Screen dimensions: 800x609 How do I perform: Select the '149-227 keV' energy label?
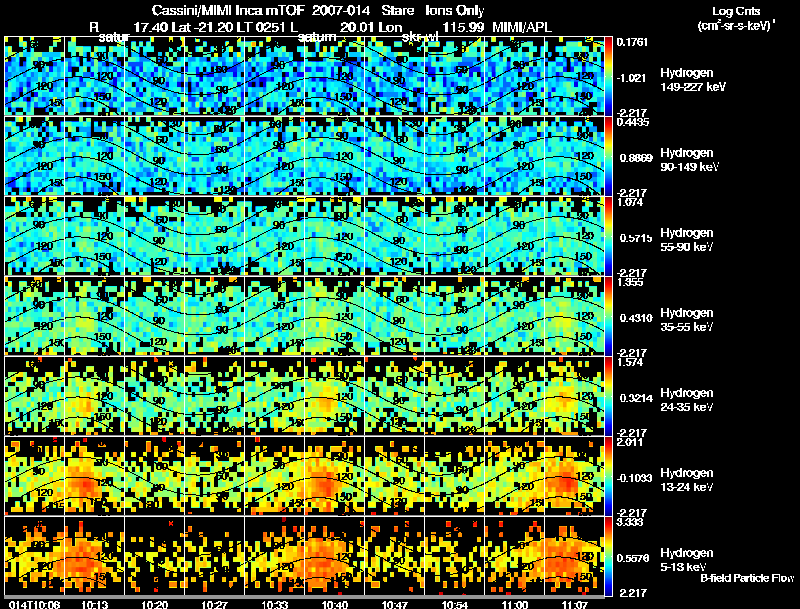click(x=693, y=87)
